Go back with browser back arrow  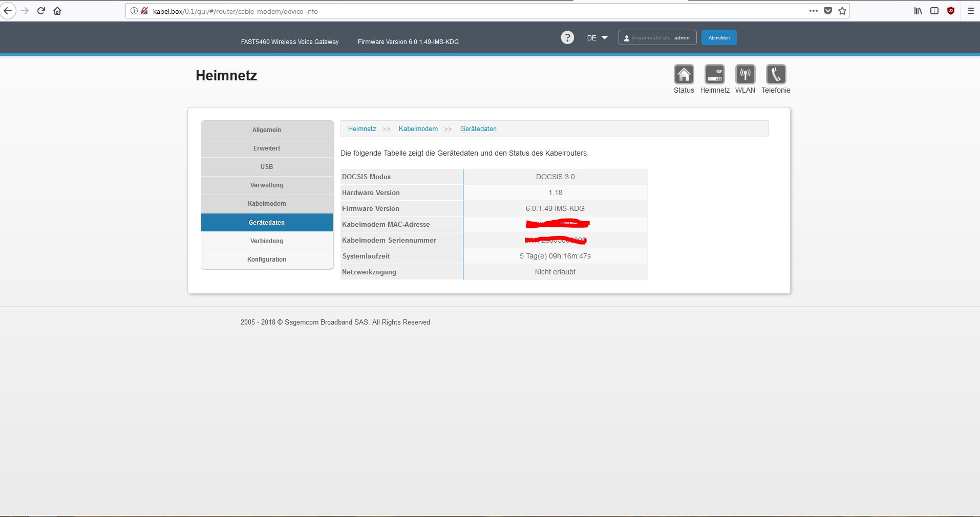7,11
